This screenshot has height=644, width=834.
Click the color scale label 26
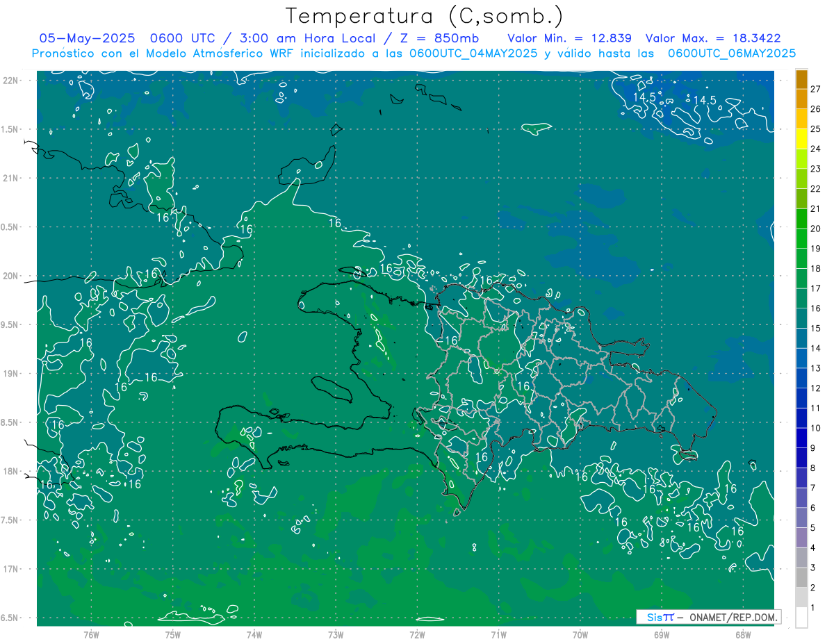(x=816, y=109)
